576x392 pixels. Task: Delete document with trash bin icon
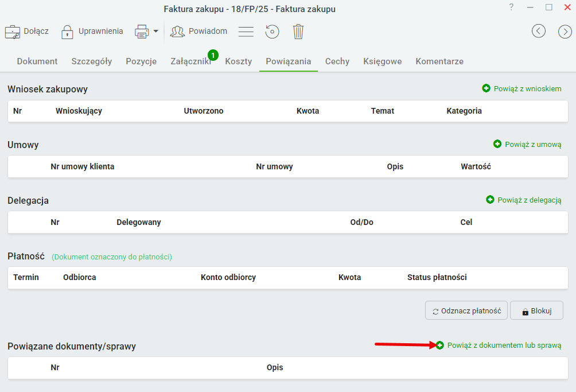pyautogui.click(x=298, y=32)
